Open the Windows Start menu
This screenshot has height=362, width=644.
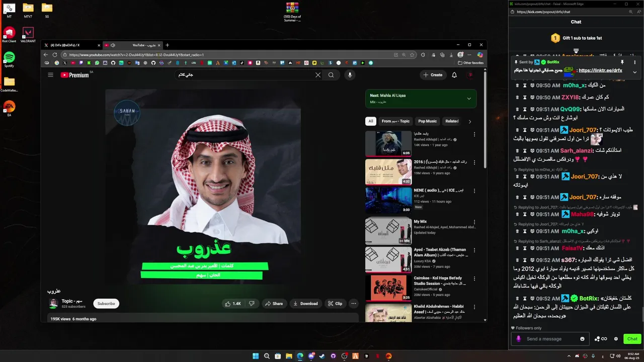[256, 356]
